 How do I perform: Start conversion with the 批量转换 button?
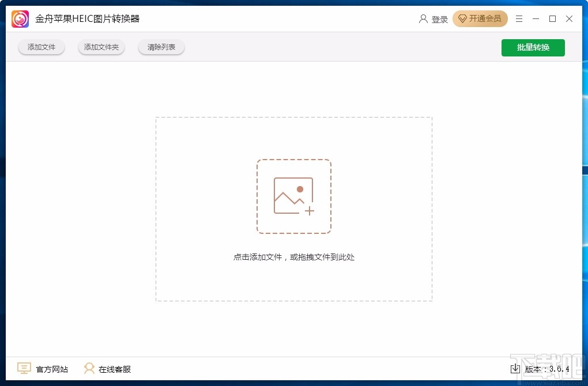coord(533,48)
